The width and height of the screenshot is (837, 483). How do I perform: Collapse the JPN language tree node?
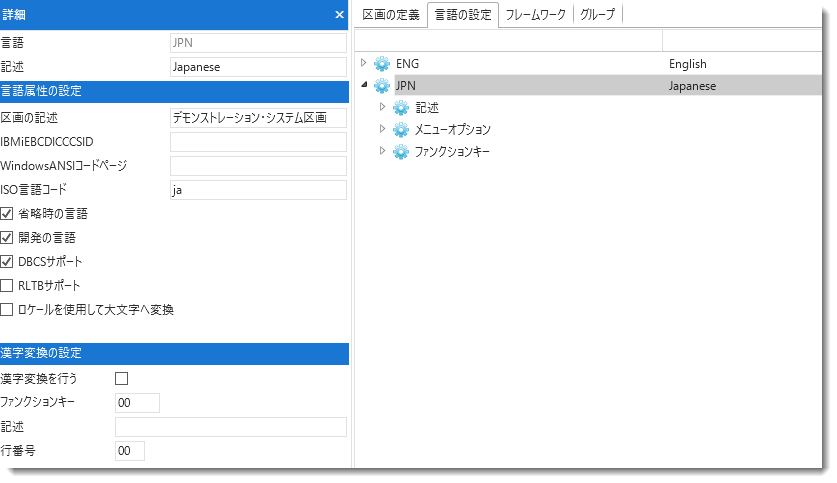(x=363, y=86)
